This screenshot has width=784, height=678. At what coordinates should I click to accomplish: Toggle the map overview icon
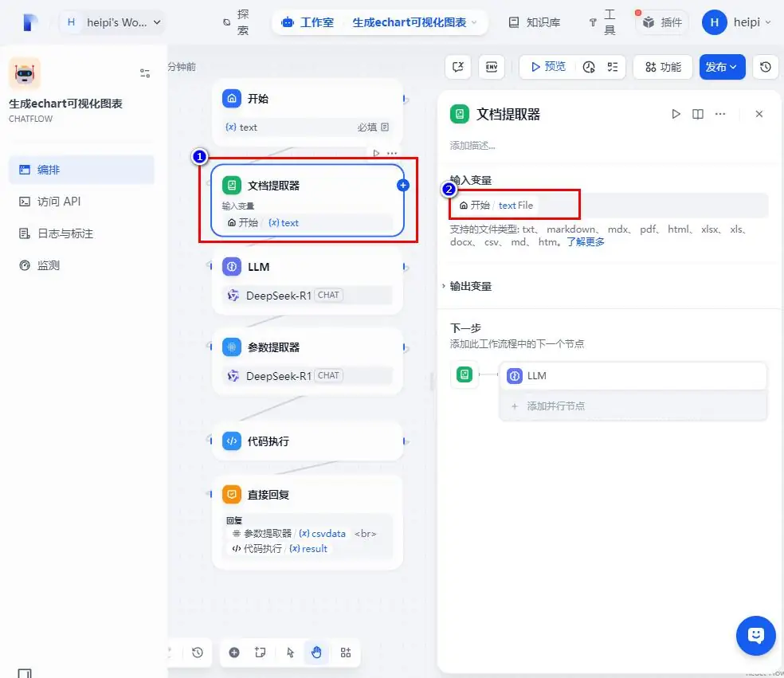(346, 653)
